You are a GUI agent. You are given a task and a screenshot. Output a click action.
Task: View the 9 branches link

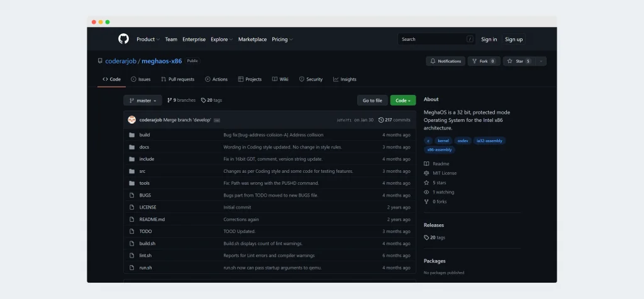pos(182,100)
